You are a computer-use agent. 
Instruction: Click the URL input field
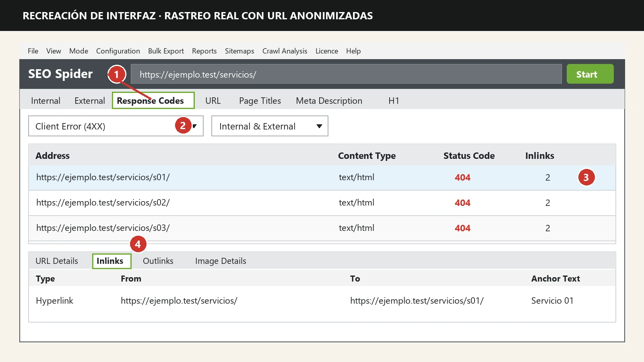346,74
